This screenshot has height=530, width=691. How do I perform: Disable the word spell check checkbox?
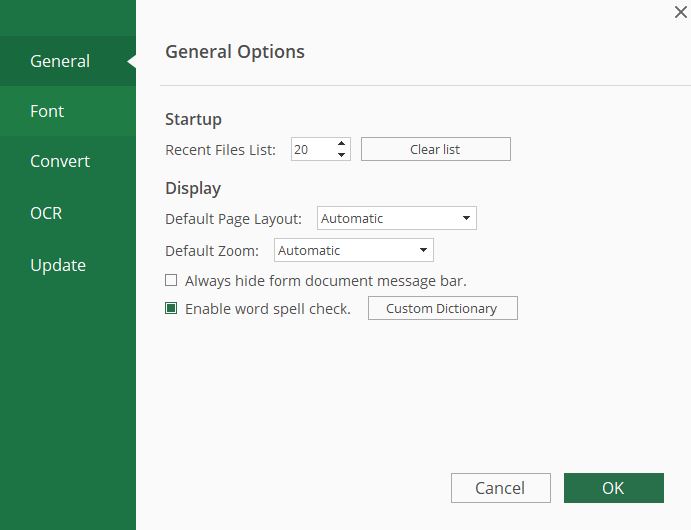[171, 308]
